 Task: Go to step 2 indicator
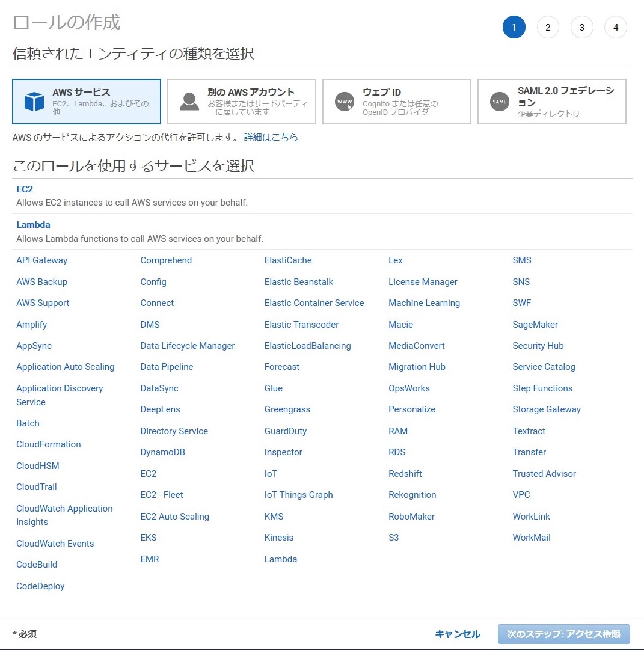pyautogui.click(x=548, y=28)
